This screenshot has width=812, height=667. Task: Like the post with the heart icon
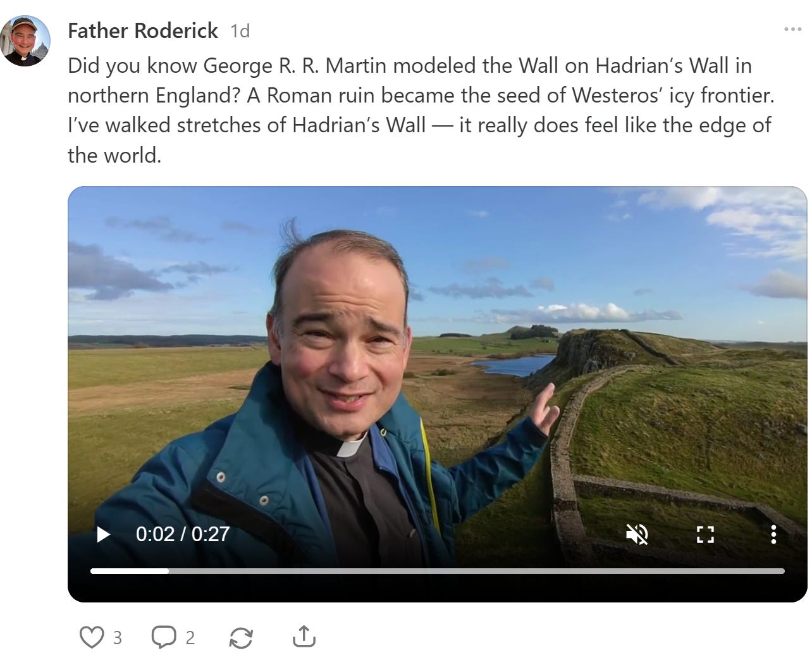pyautogui.click(x=92, y=637)
